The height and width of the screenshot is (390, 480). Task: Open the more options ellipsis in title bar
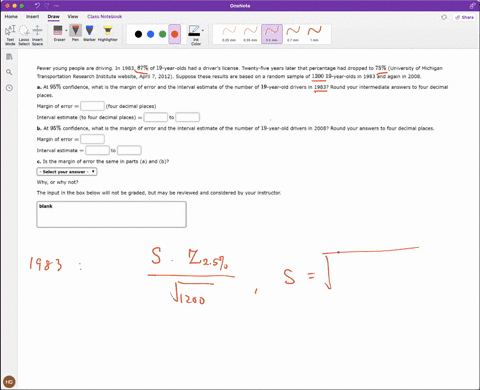[56, 6]
